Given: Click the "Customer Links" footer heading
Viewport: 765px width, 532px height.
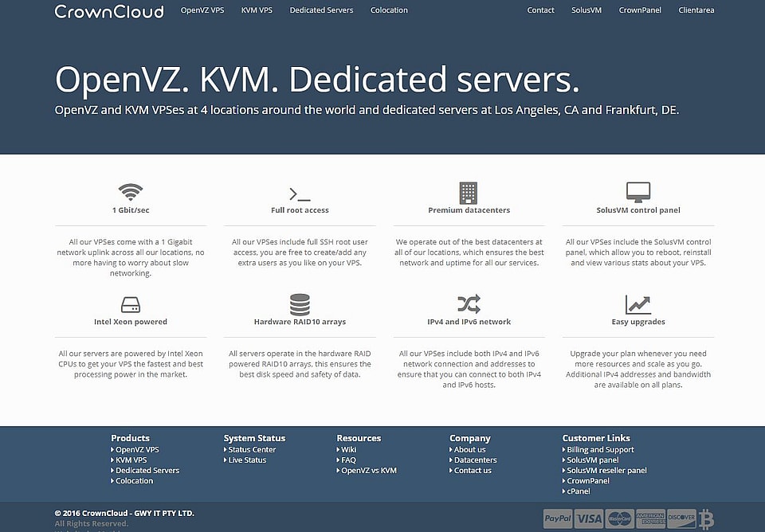Looking at the screenshot, I should 596,438.
